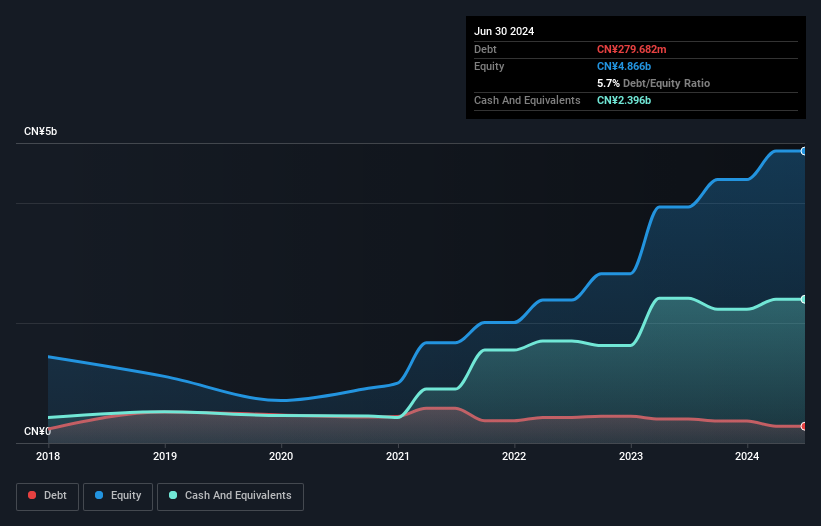The width and height of the screenshot is (821, 526).
Task: Select the Cash end-point marker on chart
Action: [804, 299]
